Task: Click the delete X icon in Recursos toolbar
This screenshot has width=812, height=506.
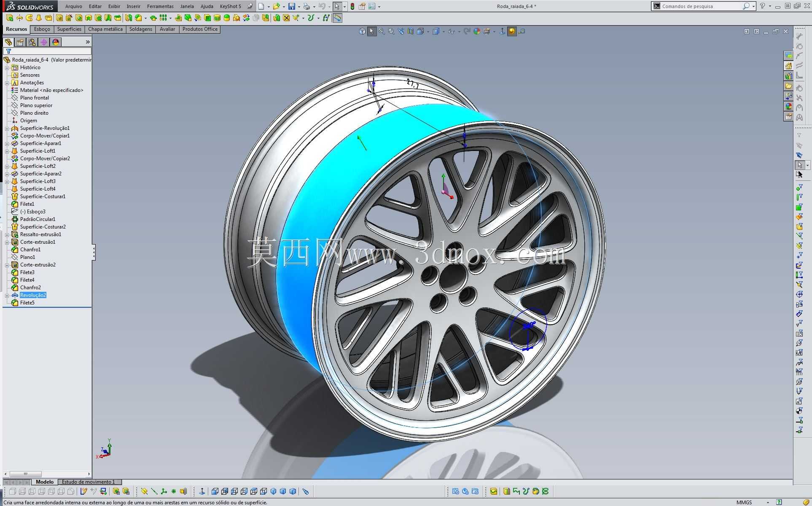Action: coord(286,18)
